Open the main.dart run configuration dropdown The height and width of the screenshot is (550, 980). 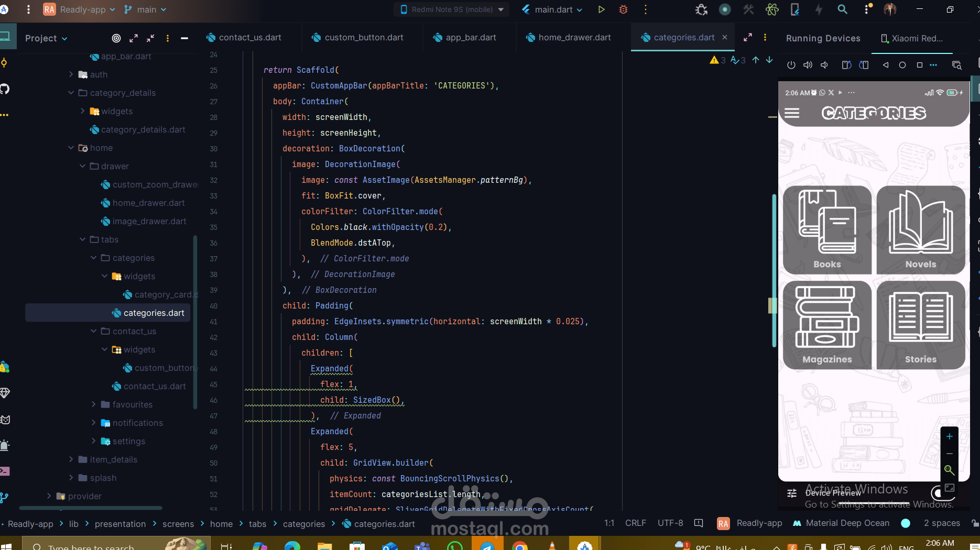tap(552, 9)
